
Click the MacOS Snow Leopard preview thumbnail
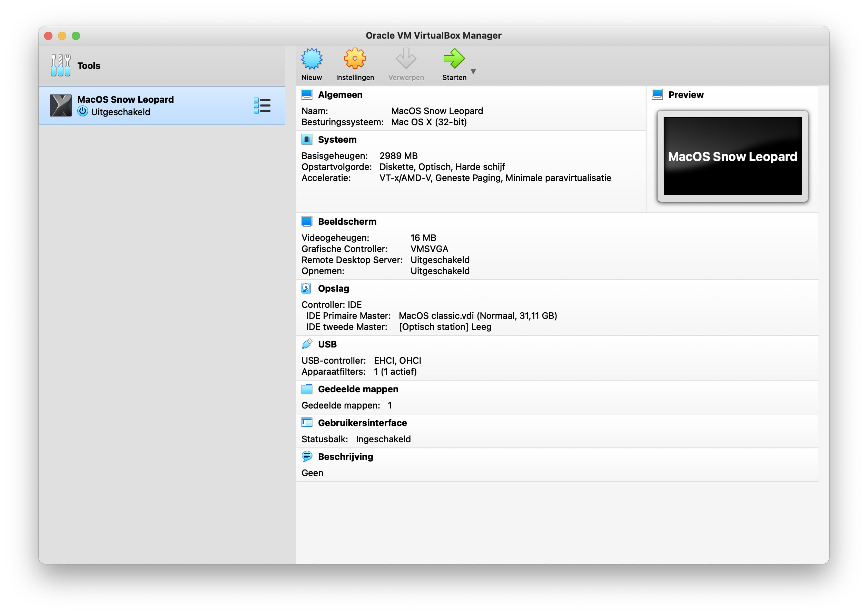732,156
